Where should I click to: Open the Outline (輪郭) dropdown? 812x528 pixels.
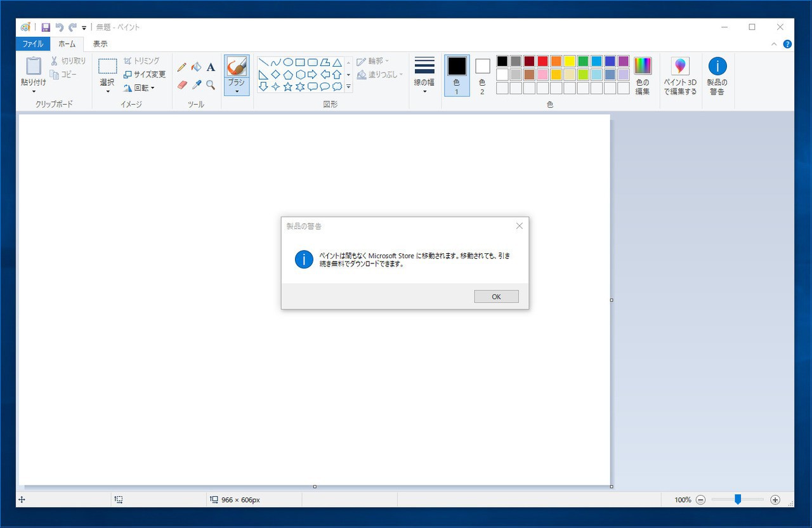pyautogui.click(x=372, y=61)
